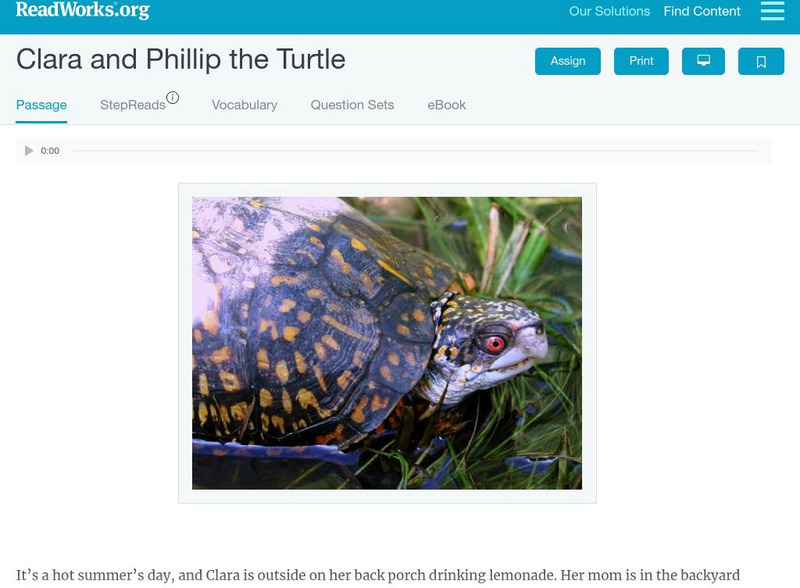Open the StepReads tab
The image size is (800, 588).
[x=132, y=105]
